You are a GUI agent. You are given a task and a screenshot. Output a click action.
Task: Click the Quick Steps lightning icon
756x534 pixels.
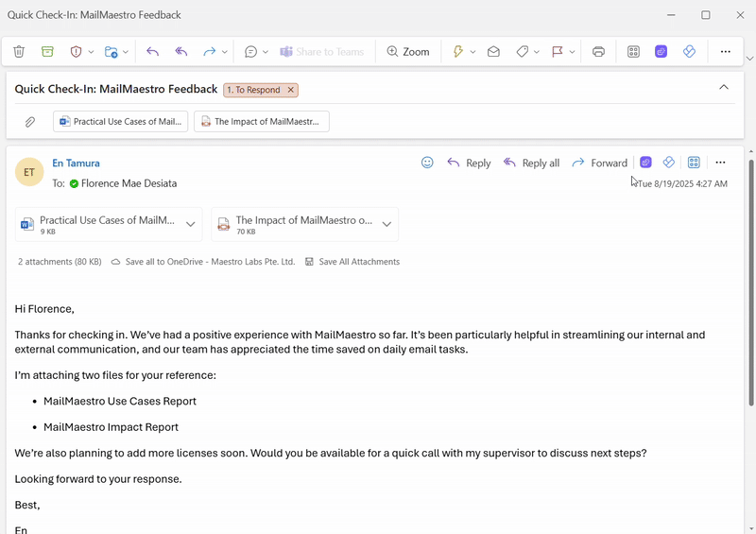click(x=458, y=52)
